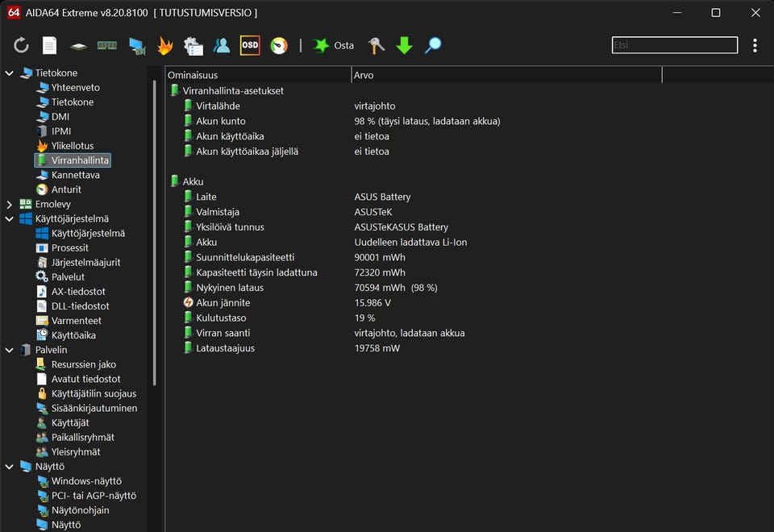This screenshot has width=774, height=532.
Task: Click the magnifier search icon
Action: coord(433,46)
